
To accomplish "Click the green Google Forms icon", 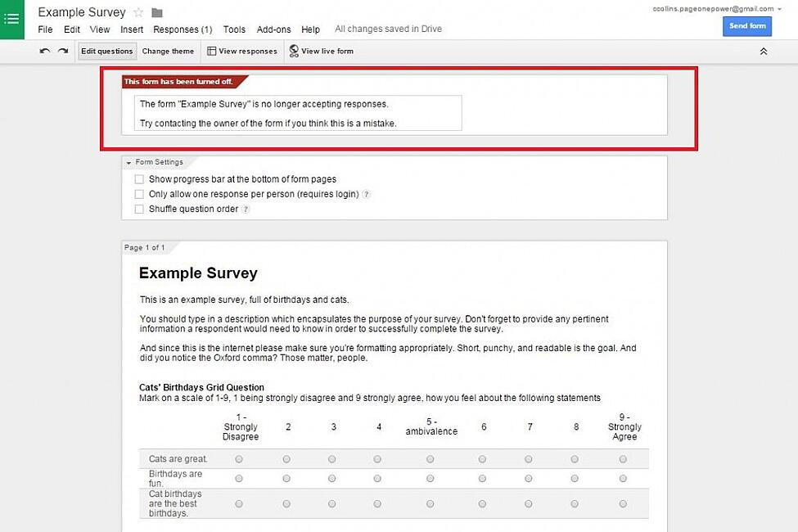I will (11, 18).
